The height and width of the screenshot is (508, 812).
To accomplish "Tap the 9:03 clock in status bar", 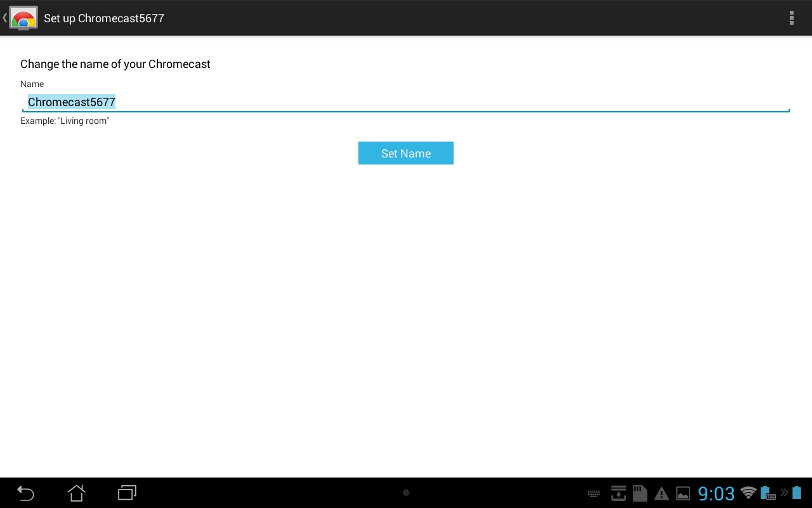I will 716,493.
